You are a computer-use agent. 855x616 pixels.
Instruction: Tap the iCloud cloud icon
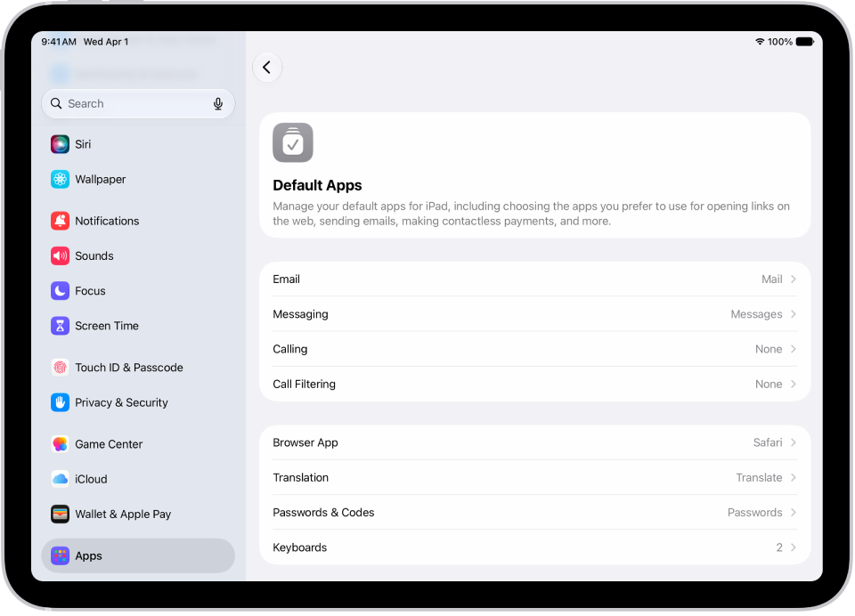tap(60, 479)
